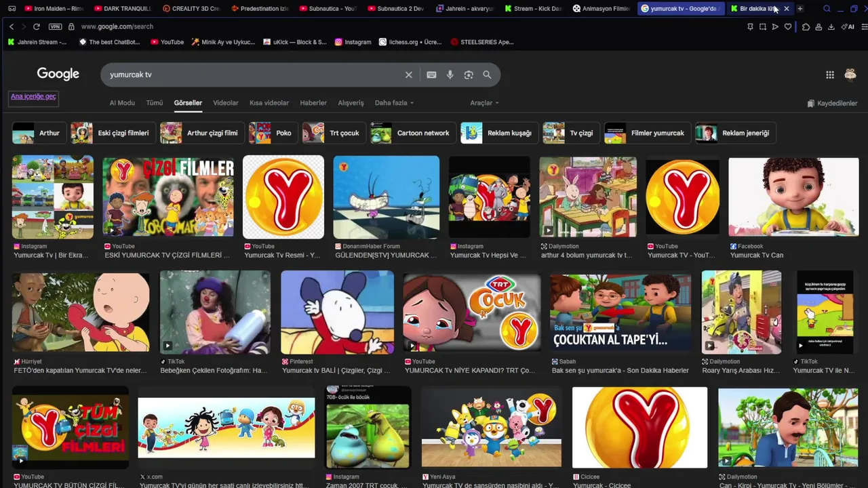Screen dimensions: 868x488
Task: Open the 'Yumurcak Tv Resmi' logo thumbnail
Action: point(283,197)
